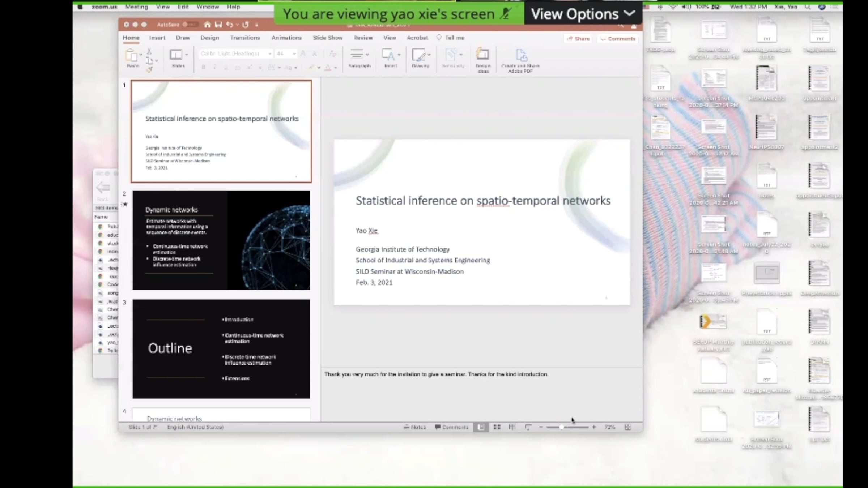Open the Help menu in the menu bar

(234, 7)
